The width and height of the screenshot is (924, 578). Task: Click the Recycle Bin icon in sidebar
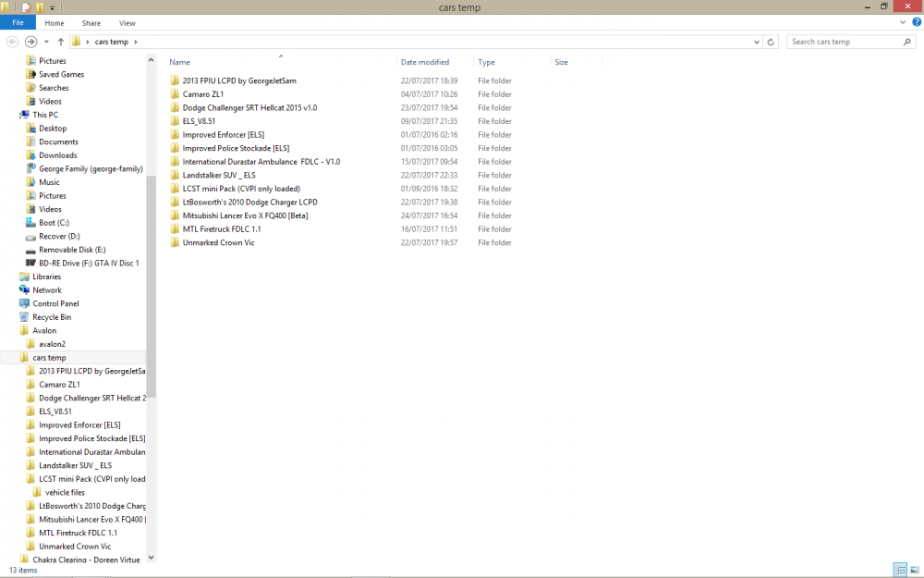pos(24,317)
